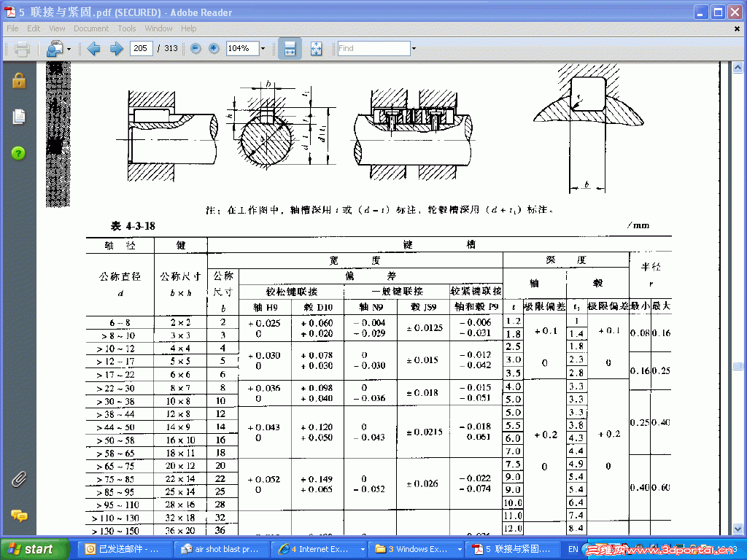The width and height of the screenshot is (747, 560).
Task: Go to previous page arrow
Action: (x=94, y=49)
